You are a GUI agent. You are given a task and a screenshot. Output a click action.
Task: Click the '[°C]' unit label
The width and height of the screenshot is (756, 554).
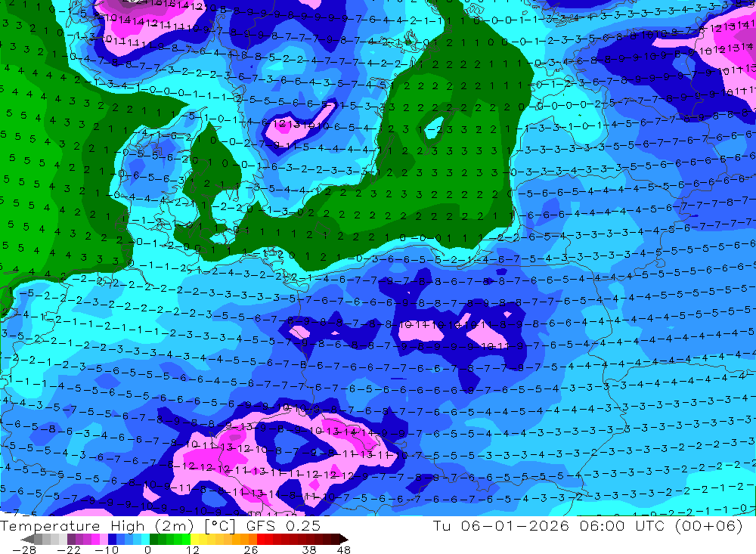point(220,526)
